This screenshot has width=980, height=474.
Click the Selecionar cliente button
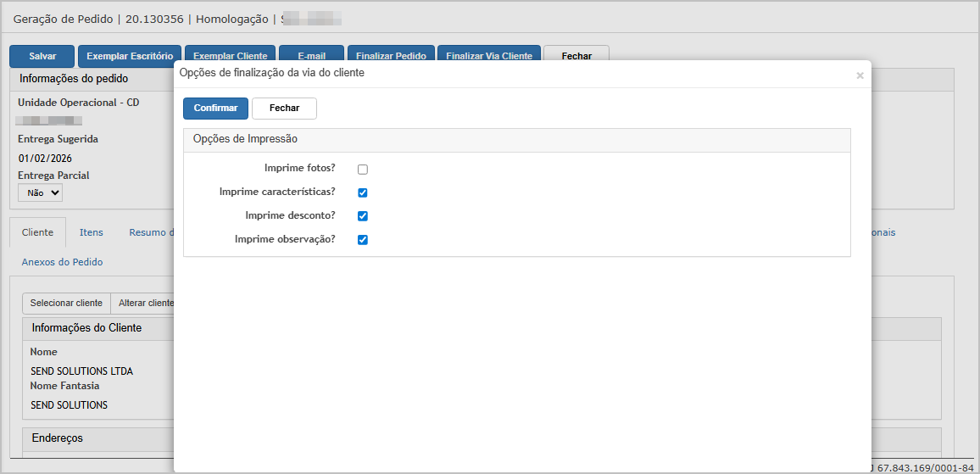pos(66,304)
